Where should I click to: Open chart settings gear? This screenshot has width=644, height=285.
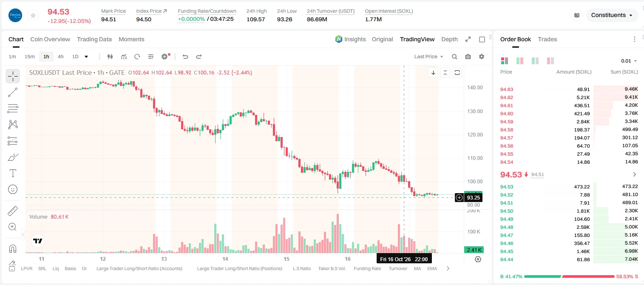482,57
